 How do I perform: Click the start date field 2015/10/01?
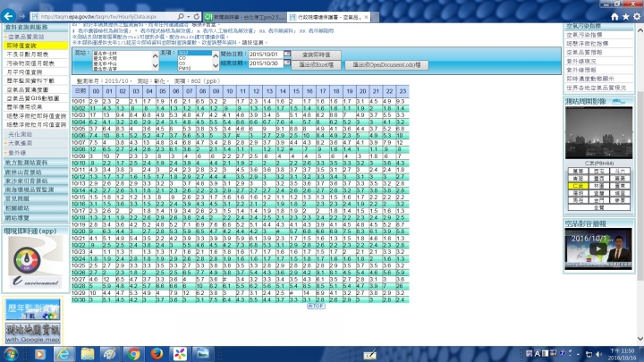point(267,54)
